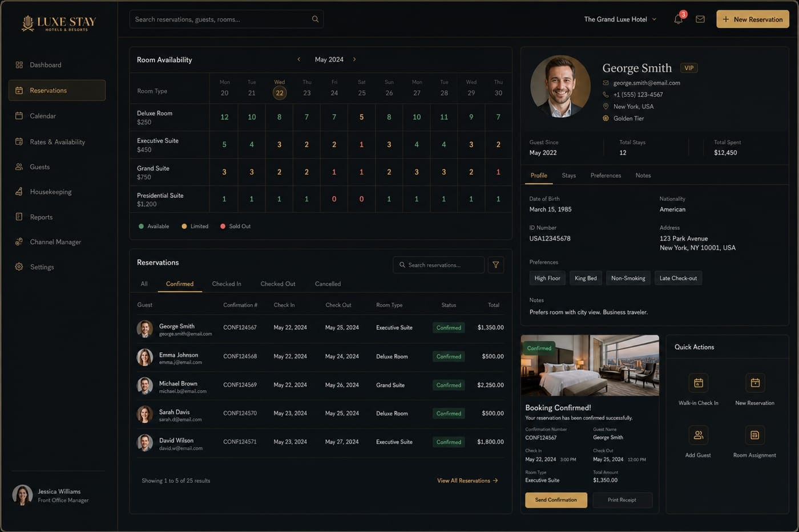The height and width of the screenshot is (532, 799).
Task: Click the Check In column header
Action: pos(284,305)
